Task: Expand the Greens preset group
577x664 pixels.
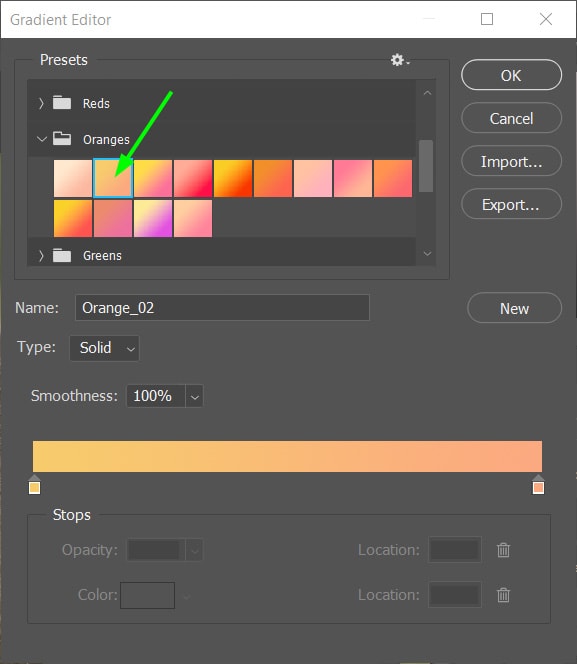Action: coord(41,256)
